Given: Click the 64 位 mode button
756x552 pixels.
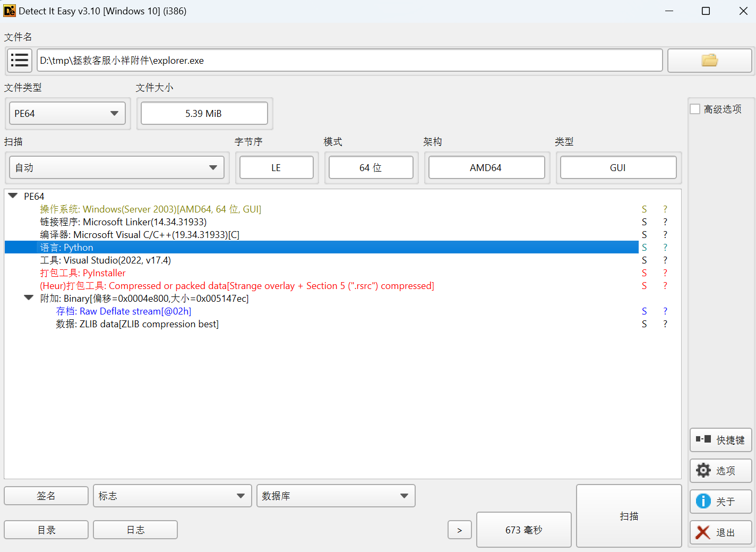Looking at the screenshot, I should point(371,167).
